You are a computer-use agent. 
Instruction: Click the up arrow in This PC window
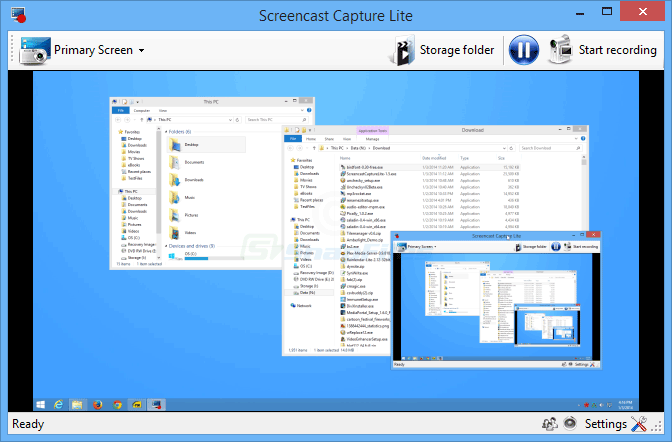click(141, 120)
